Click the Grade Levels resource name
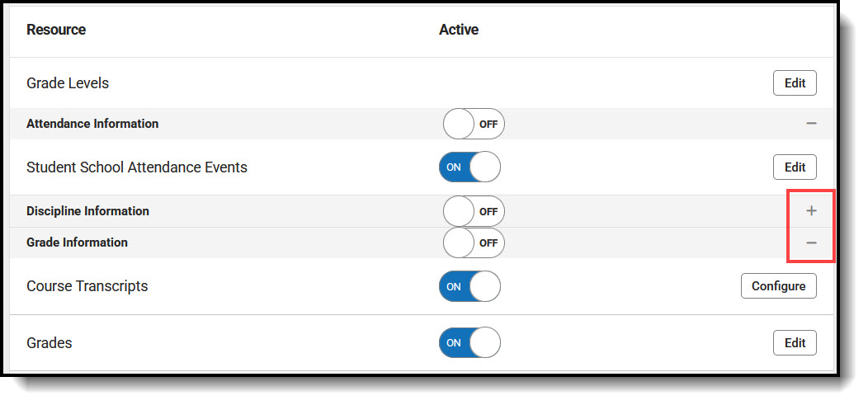868x405 pixels. (68, 83)
